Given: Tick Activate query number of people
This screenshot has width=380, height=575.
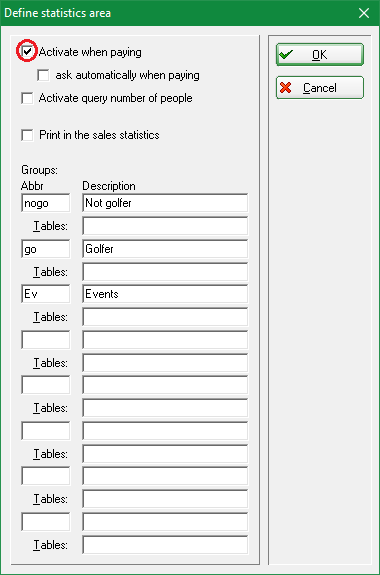Looking at the screenshot, I should pyautogui.click(x=27, y=98).
